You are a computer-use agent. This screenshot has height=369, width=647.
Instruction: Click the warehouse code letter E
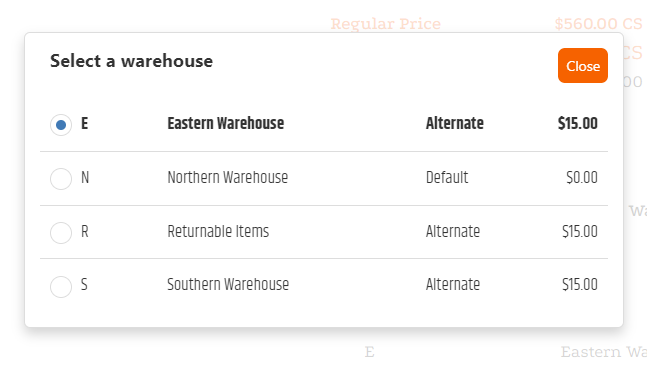(x=85, y=123)
